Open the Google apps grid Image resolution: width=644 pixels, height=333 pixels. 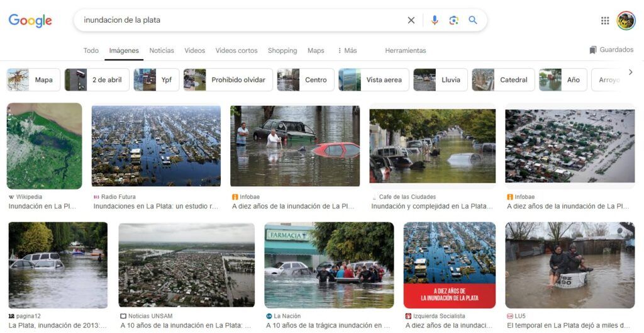(605, 20)
